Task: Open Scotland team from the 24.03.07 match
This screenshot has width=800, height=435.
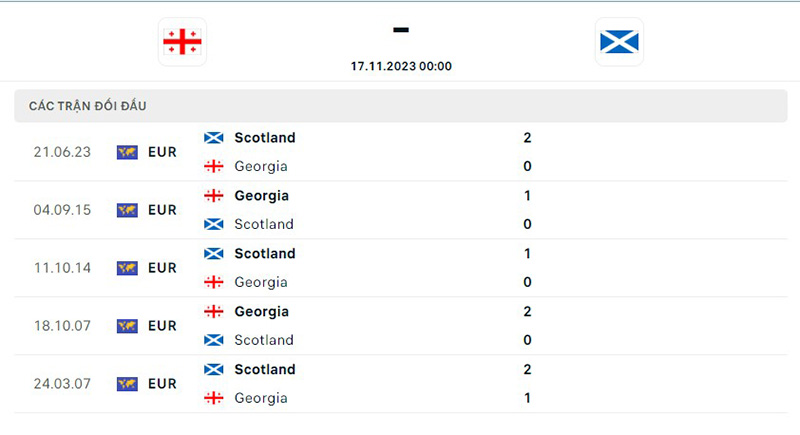Action: (x=265, y=370)
